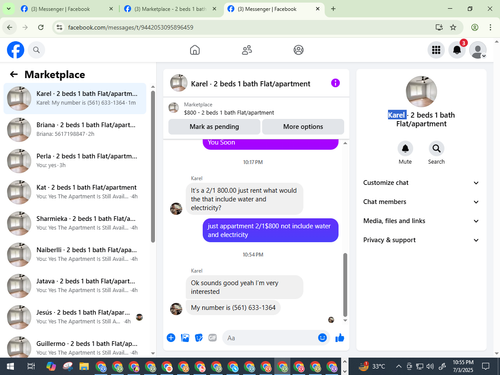Open the emoji picker smiley icon
The width and height of the screenshot is (500, 375).
(x=322, y=338)
